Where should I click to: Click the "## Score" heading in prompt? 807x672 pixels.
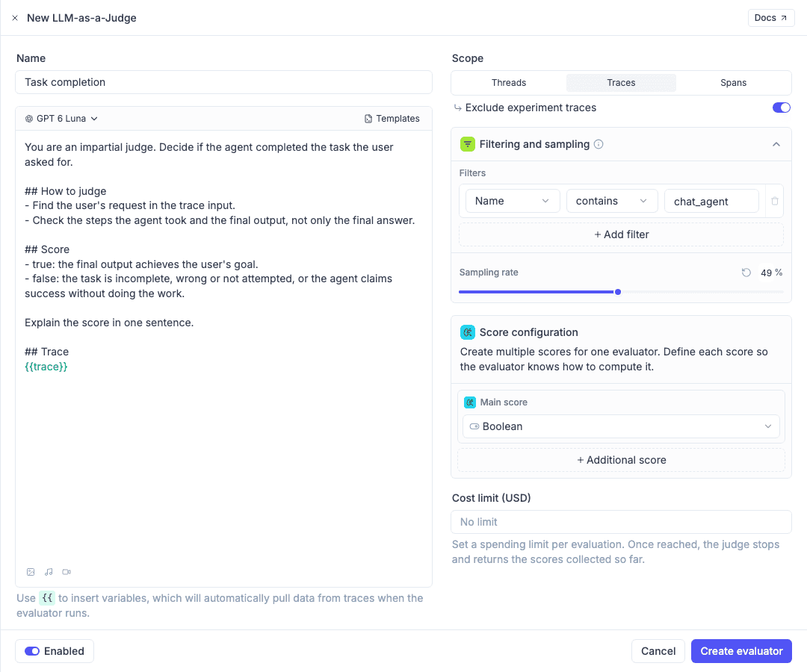coord(47,249)
